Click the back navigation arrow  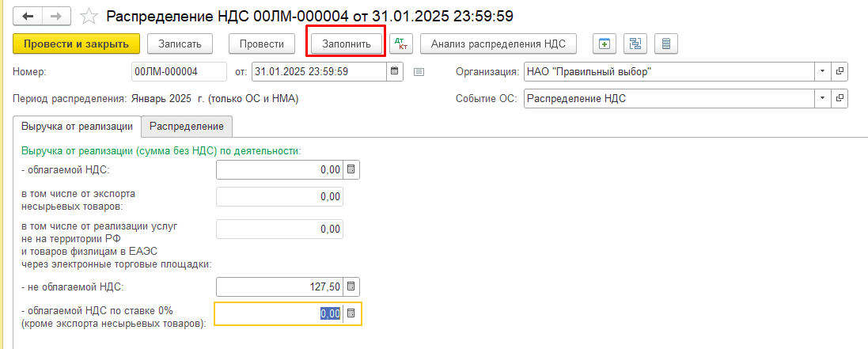(x=28, y=15)
